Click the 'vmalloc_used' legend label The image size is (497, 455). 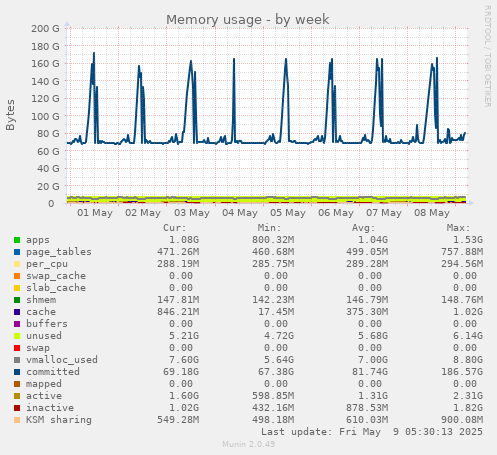(x=62, y=360)
